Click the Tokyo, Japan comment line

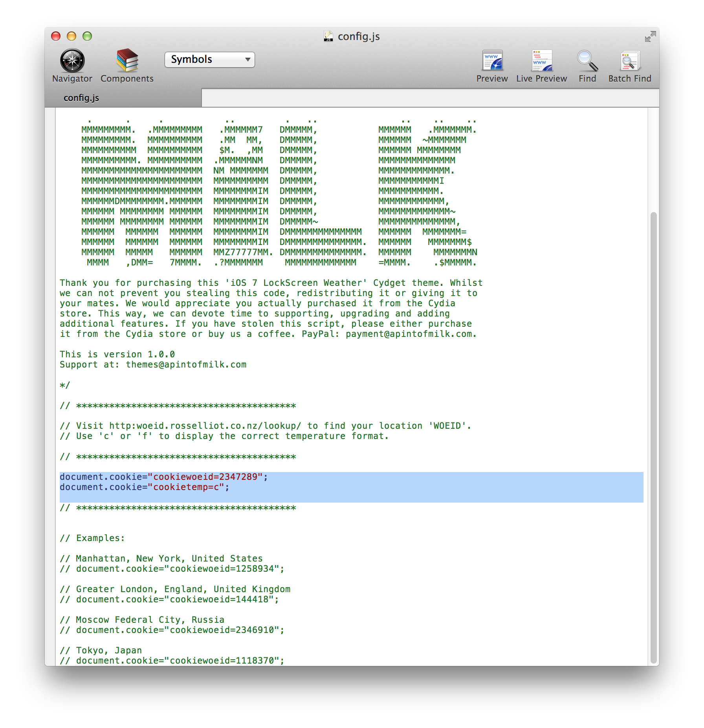click(x=101, y=650)
